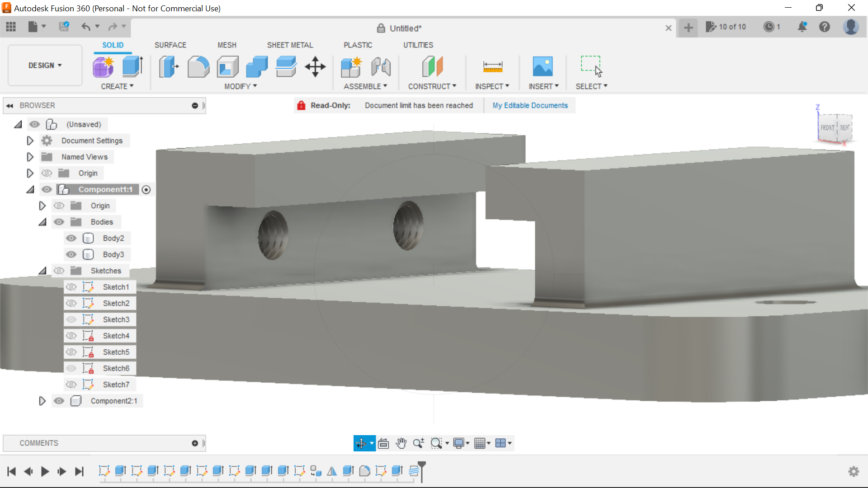This screenshot has width=868, height=488.
Task: Click the 10 of 10 document counter
Action: [x=726, y=27]
